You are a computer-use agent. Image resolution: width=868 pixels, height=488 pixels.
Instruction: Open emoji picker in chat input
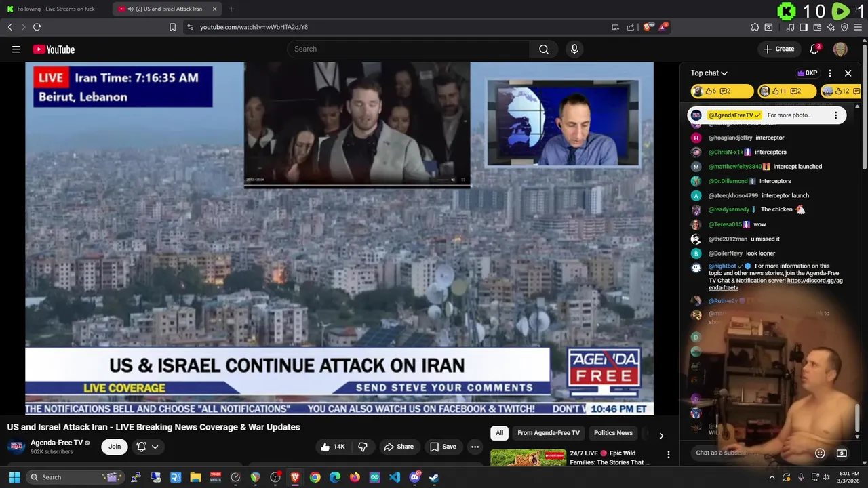[x=820, y=453]
